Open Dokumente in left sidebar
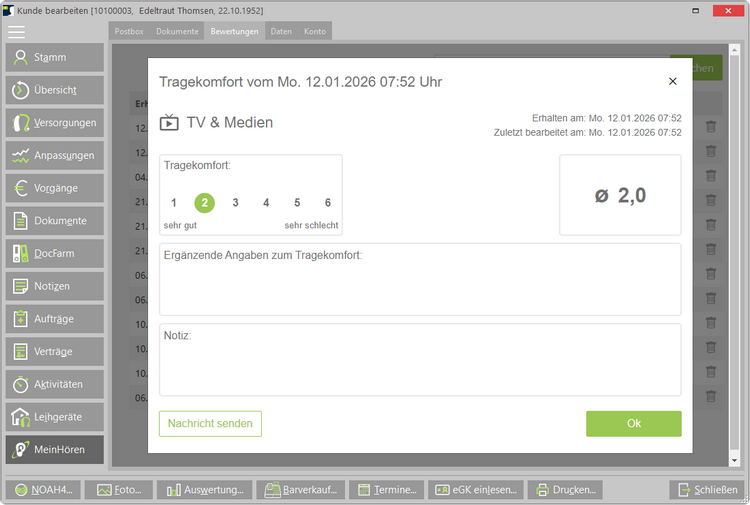The height and width of the screenshot is (505, 750). click(55, 221)
